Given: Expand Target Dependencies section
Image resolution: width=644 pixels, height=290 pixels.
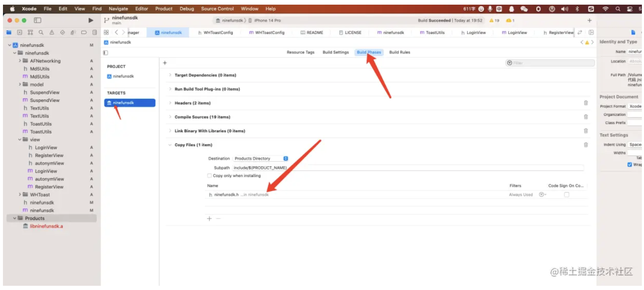Looking at the screenshot, I should tap(170, 75).
